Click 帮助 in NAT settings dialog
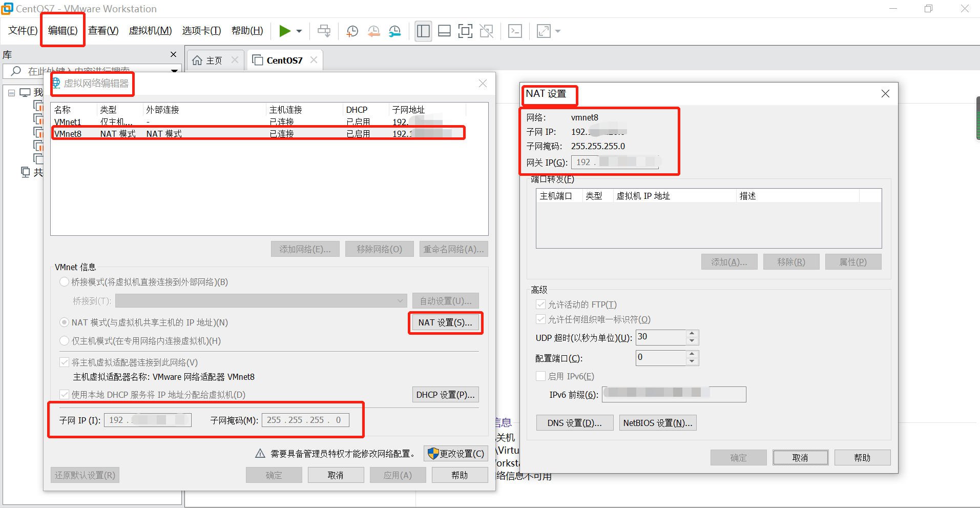Viewport: 980px width, 508px height. click(862, 458)
